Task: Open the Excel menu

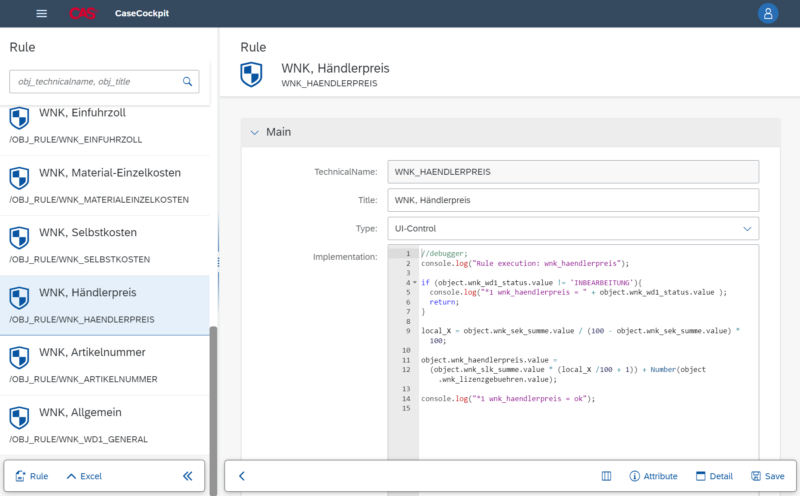Action: [84, 476]
